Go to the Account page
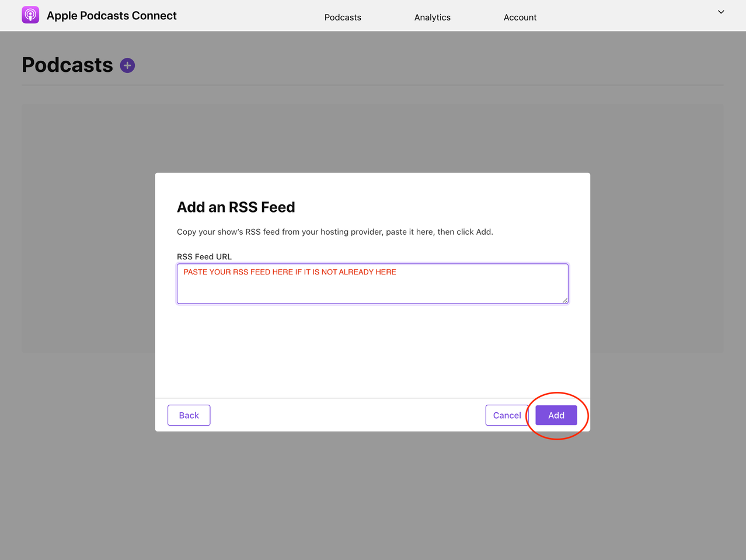The image size is (746, 560). pyautogui.click(x=520, y=17)
